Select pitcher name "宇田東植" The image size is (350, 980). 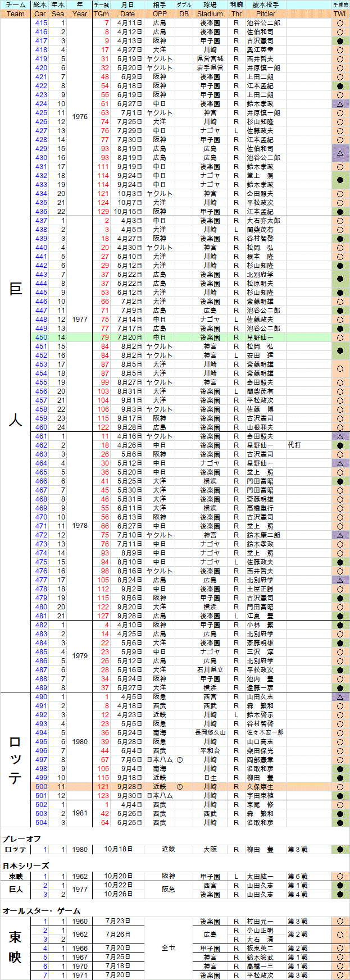[260, 796]
